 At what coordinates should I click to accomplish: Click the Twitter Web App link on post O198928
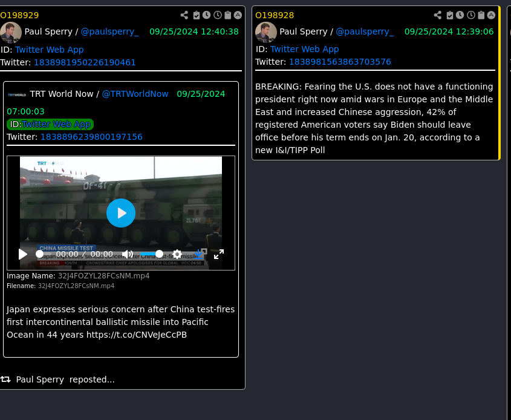point(305,49)
